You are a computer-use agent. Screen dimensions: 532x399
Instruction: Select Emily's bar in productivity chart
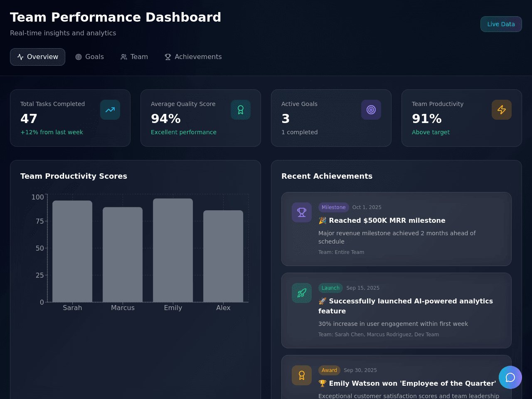click(x=173, y=250)
